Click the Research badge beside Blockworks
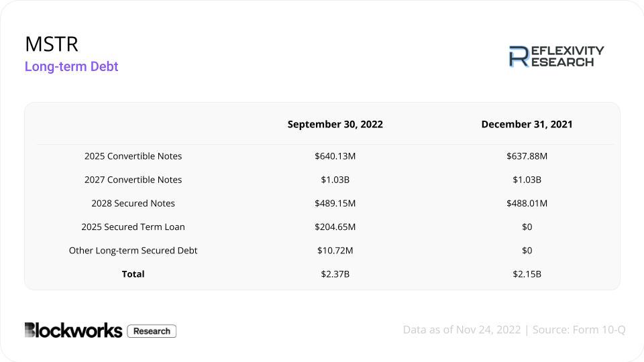This screenshot has height=362, width=644. (152, 331)
